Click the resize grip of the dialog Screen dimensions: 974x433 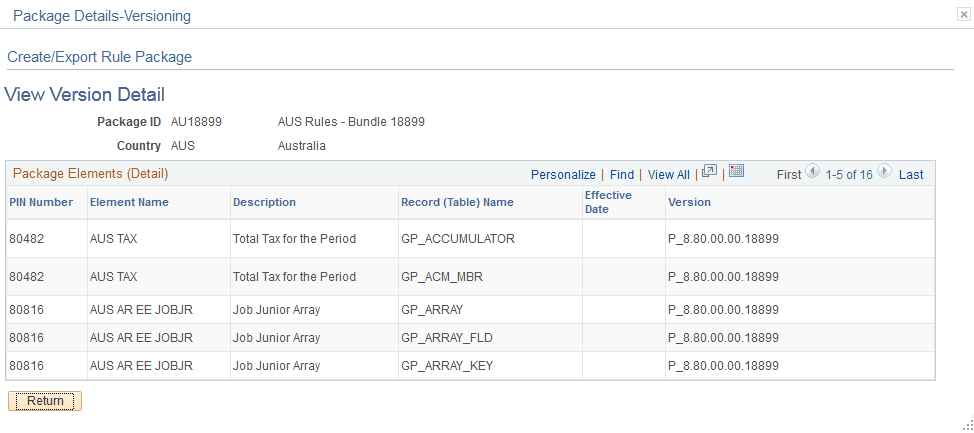[968, 426]
